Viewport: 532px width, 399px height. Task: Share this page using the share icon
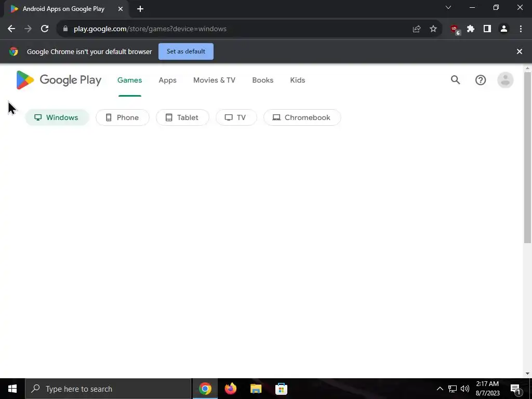coord(417,29)
